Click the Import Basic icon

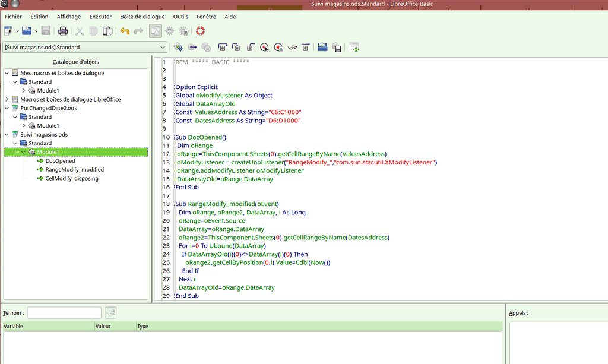click(x=322, y=47)
